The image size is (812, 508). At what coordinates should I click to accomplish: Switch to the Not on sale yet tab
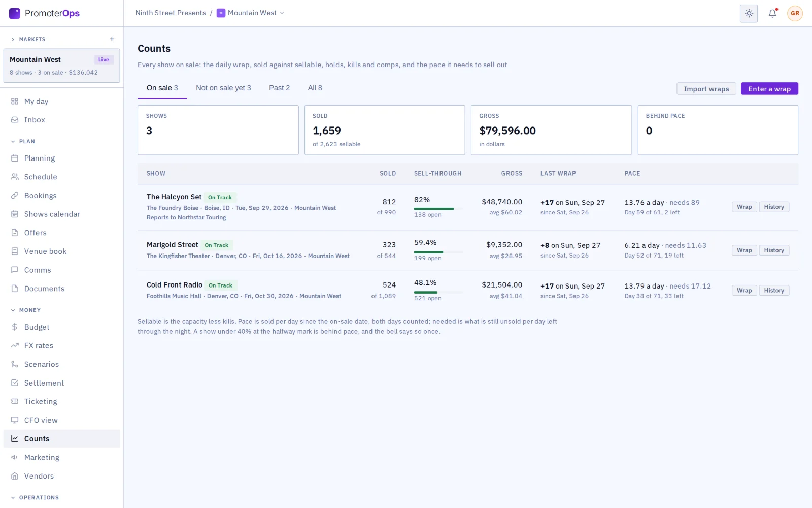(x=223, y=88)
